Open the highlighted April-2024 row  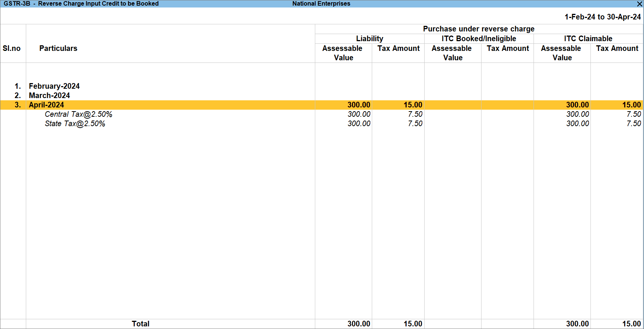[46, 105]
